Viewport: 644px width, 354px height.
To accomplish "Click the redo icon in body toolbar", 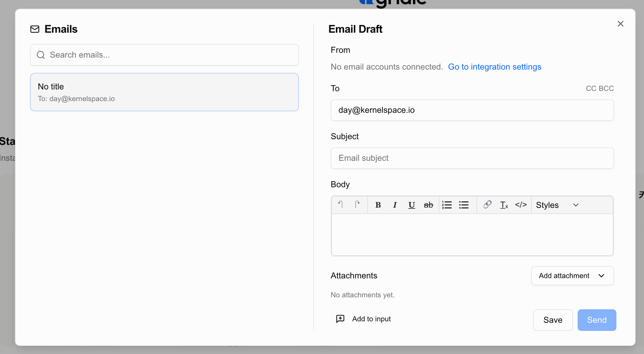I will click(x=357, y=205).
